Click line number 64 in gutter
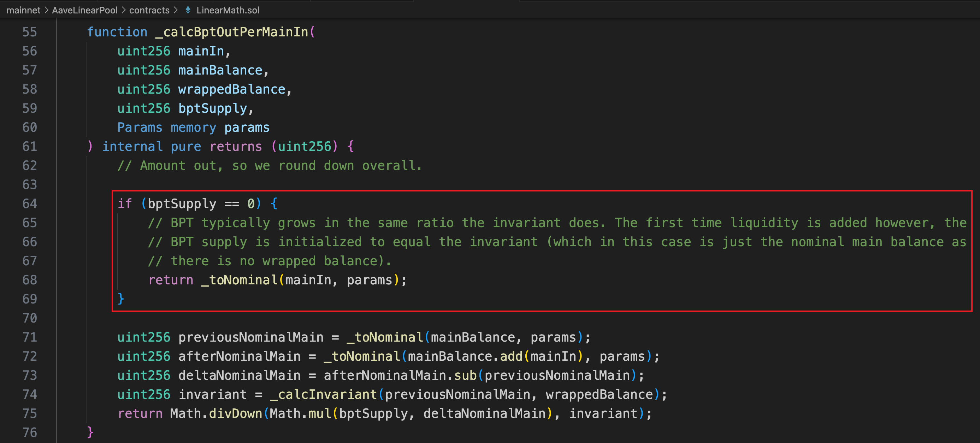This screenshot has height=443, width=980. click(29, 203)
